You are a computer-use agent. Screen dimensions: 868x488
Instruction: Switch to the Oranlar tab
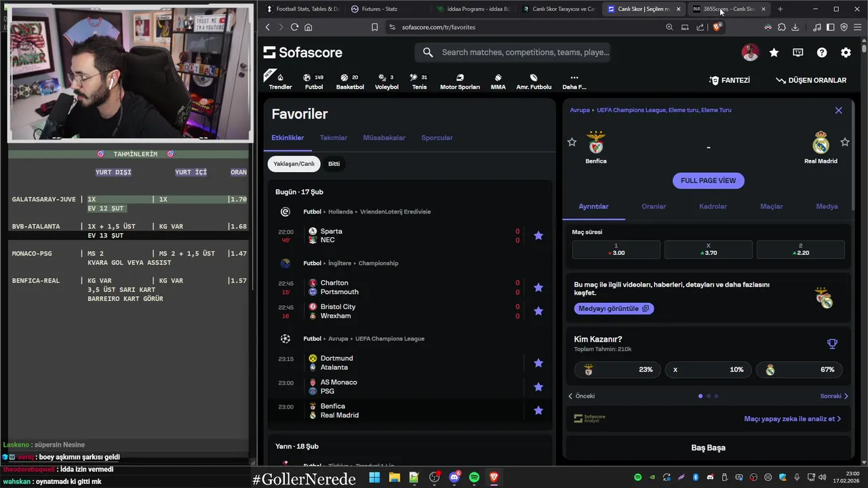(x=654, y=206)
